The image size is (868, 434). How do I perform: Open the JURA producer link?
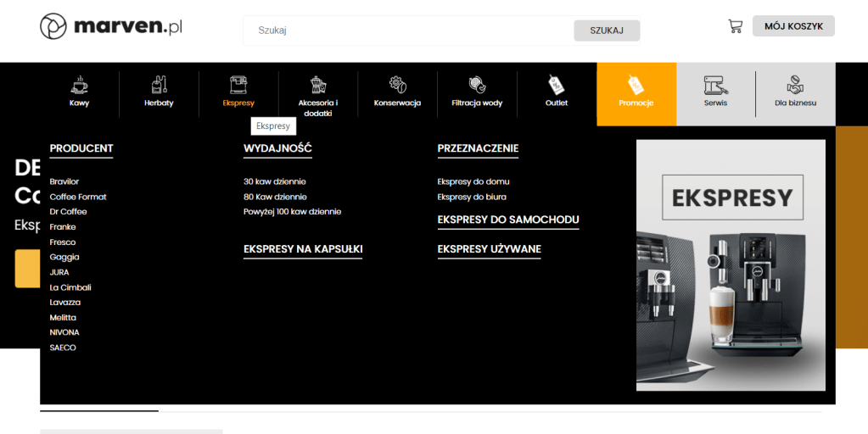click(x=59, y=272)
